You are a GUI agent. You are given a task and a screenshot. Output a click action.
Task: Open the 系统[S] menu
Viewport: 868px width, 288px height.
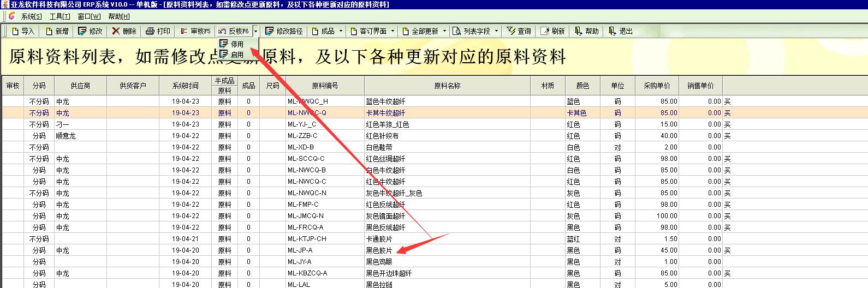click(x=31, y=16)
